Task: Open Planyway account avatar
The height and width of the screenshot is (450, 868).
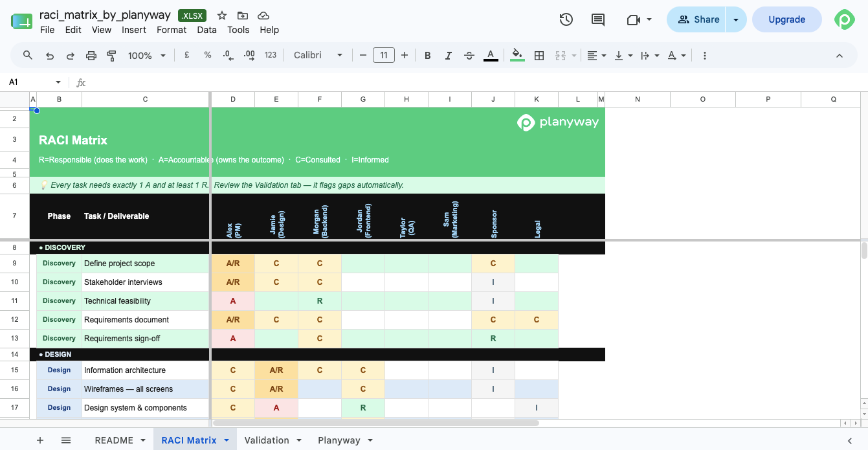Action: [845, 19]
